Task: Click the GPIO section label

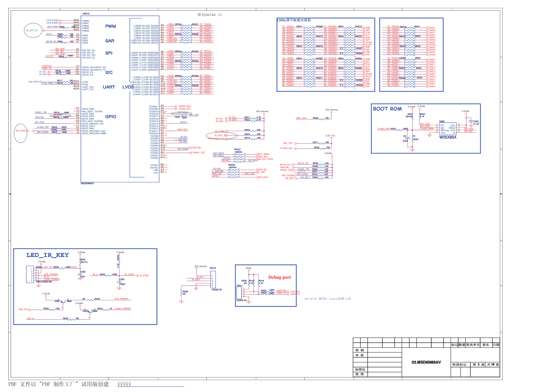Action: [110, 116]
